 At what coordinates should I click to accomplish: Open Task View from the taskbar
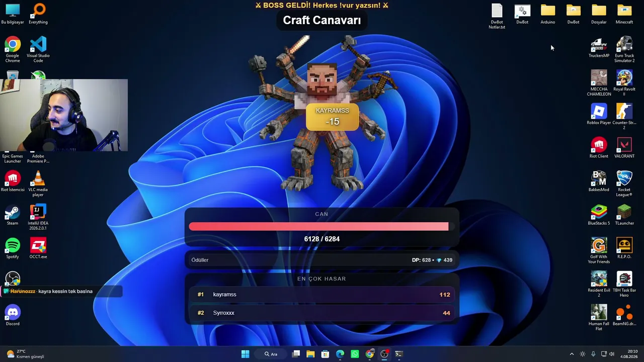tap(296, 354)
